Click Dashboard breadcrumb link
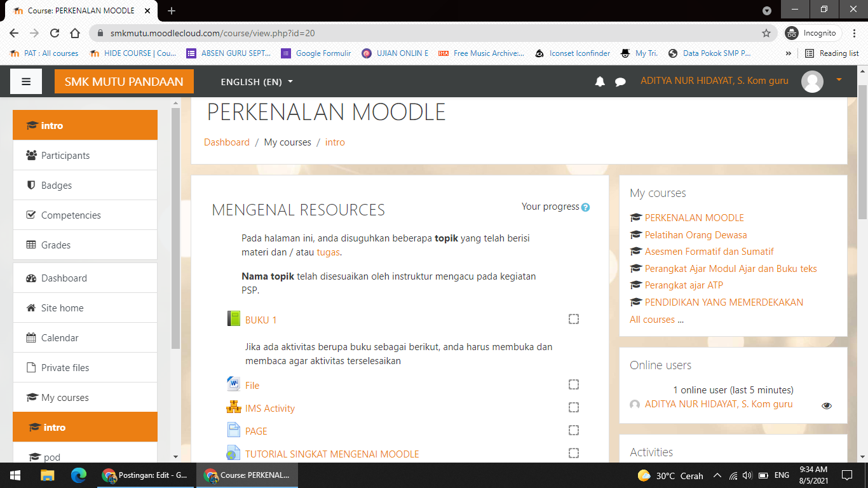Image resolution: width=868 pixels, height=488 pixels. click(x=227, y=142)
